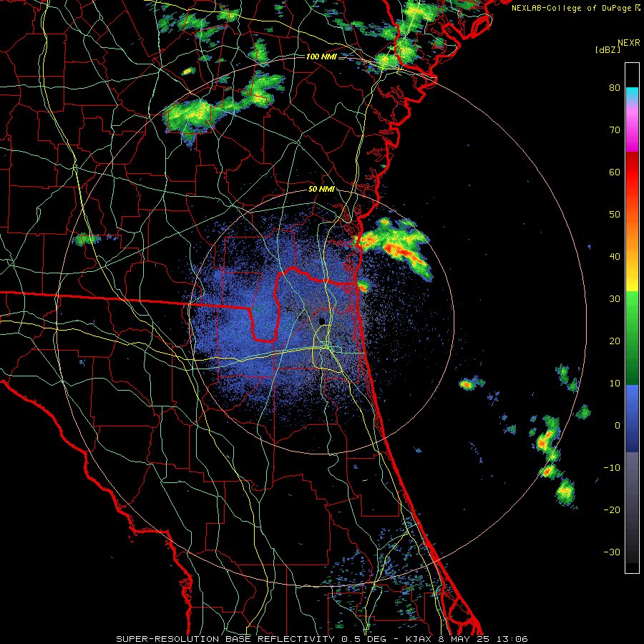Image resolution: width=644 pixels, height=644 pixels.
Task: Click the 50 dBZ scale value
Action: click(615, 215)
